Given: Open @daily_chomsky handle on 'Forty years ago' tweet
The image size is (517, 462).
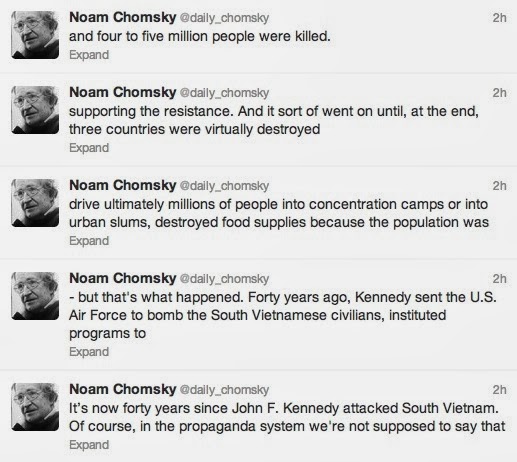Looking at the screenshot, I should [224, 279].
